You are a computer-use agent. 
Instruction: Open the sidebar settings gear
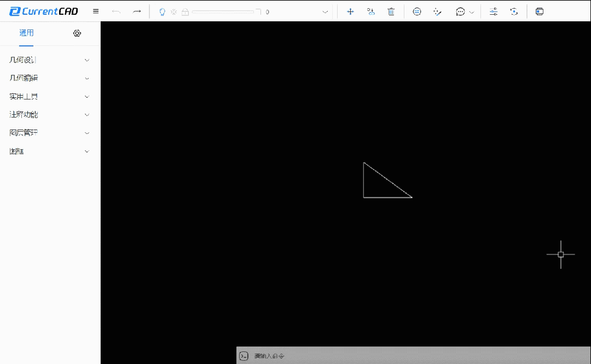(77, 33)
